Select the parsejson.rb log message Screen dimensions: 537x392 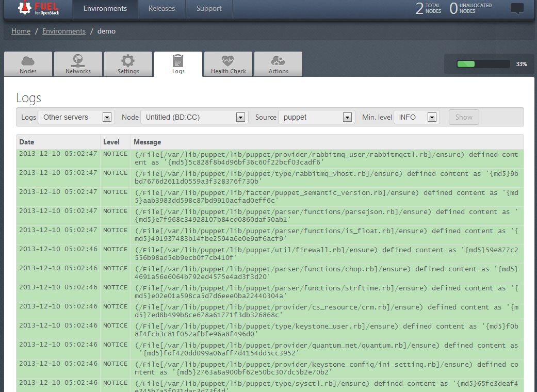coord(327,216)
